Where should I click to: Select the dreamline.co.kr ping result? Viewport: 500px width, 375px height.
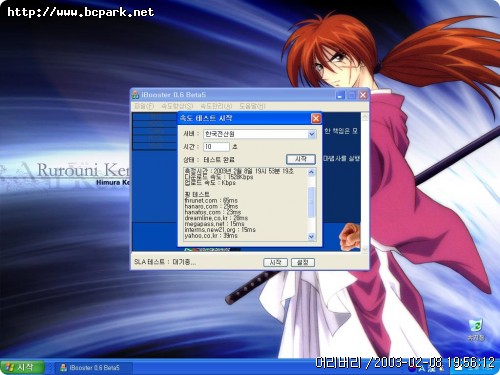pyautogui.click(x=216, y=218)
